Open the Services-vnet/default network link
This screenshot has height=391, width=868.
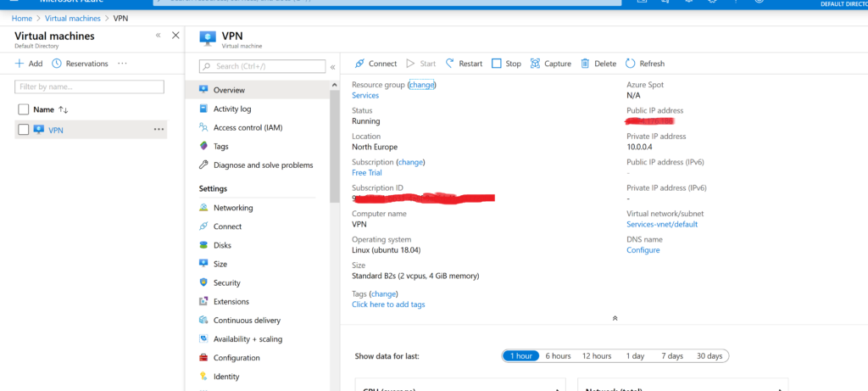tap(662, 225)
